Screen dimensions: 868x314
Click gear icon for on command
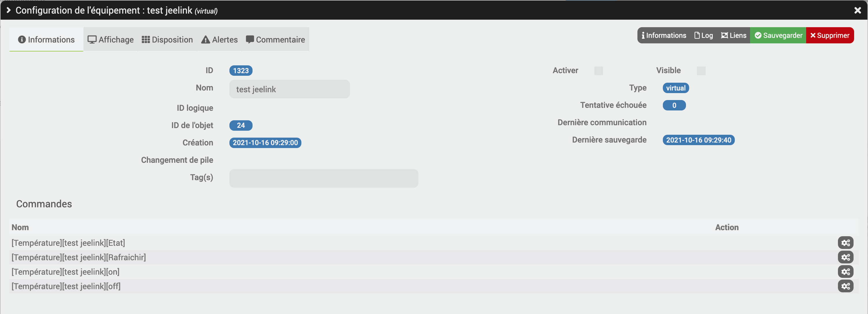[x=845, y=272]
